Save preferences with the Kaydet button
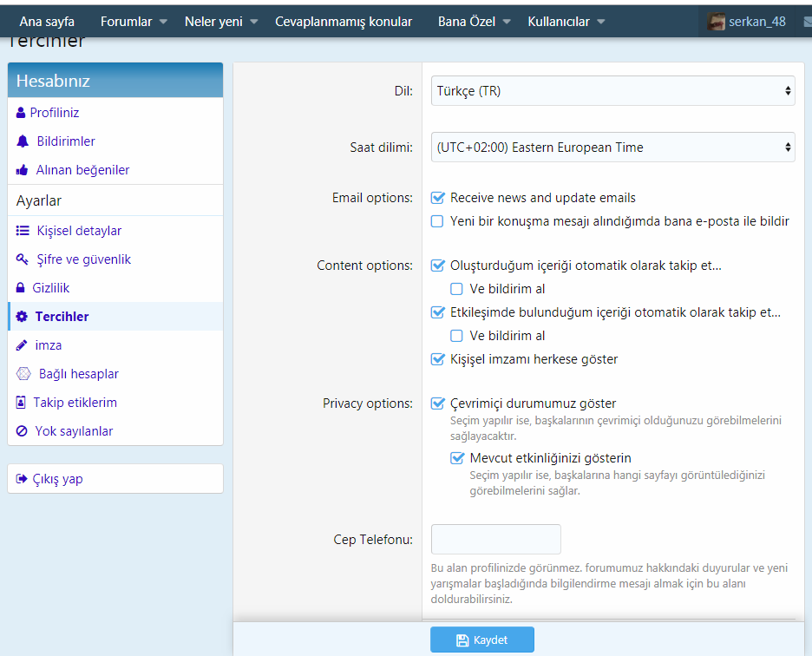The image size is (812, 656). pos(482,640)
